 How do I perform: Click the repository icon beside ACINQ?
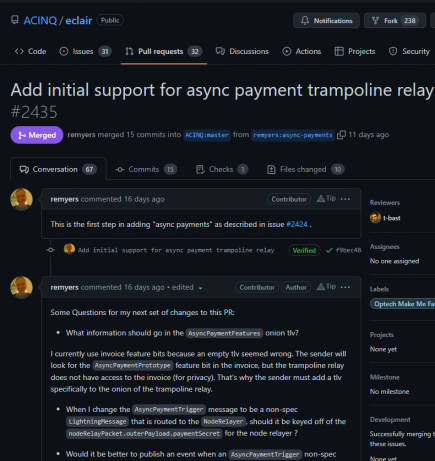pyautogui.click(x=15, y=20)
